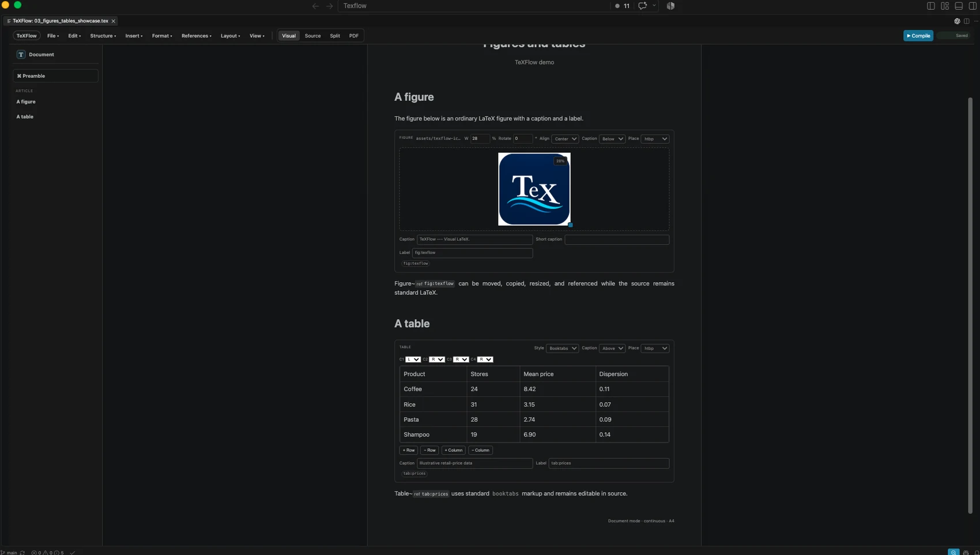980x555 pixels.
Task: Click the 'Shampoo' table cell
Action: (x=434, y=434)
